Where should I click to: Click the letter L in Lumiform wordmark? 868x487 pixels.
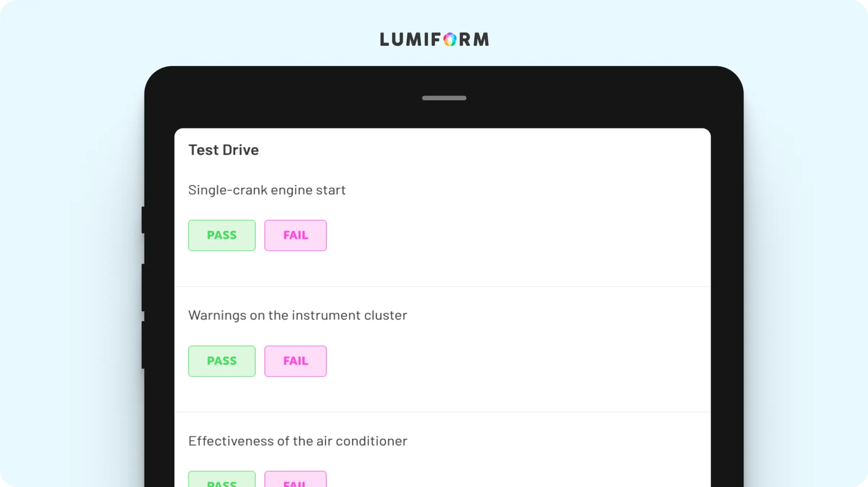point(384,39)
